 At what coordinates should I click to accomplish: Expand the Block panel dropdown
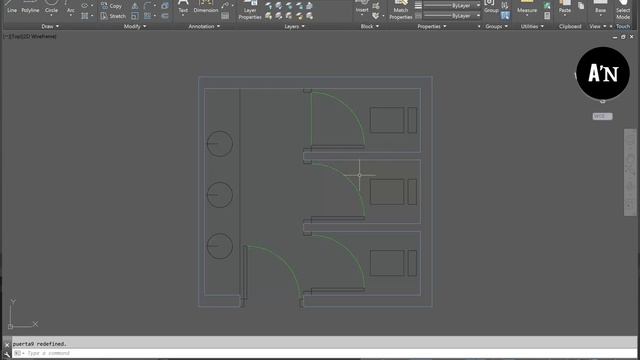tap(370, 27)
